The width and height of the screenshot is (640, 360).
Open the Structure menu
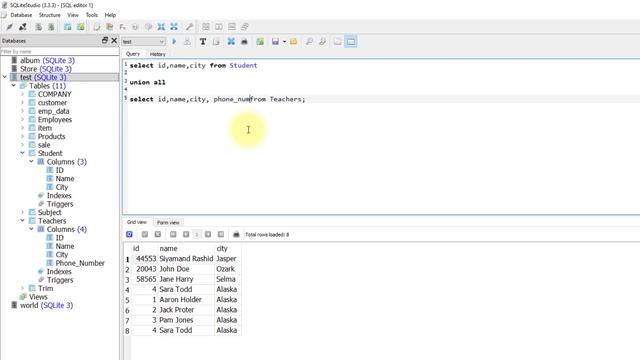[49, 15]
